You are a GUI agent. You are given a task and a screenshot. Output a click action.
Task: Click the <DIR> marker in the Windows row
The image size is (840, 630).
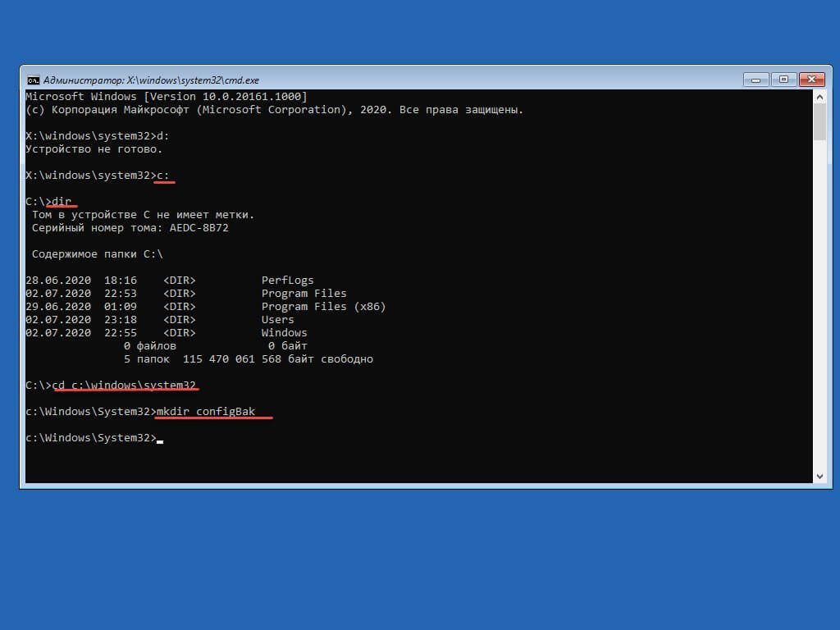tap(180, 333)
